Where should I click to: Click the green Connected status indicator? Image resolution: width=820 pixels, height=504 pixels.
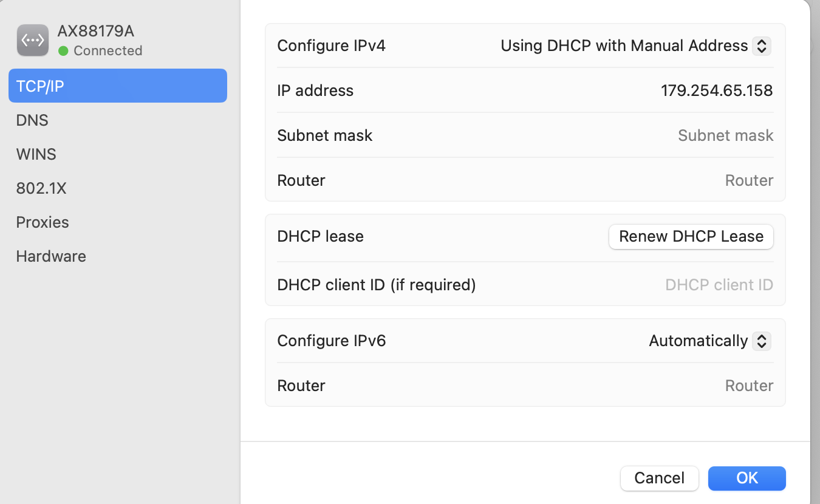coord(64,51)
